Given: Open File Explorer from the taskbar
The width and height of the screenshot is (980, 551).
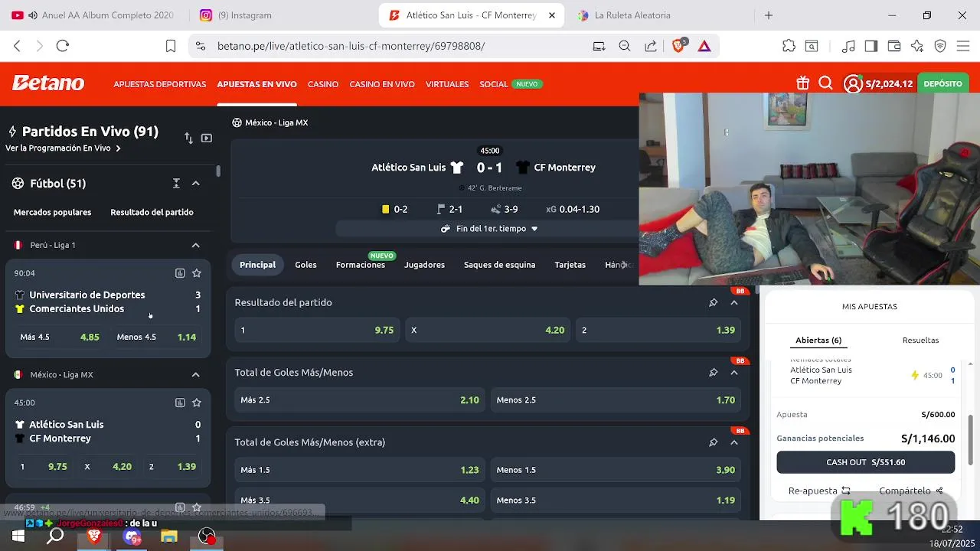Looking at the screenshot, I should click(x=168, y=536).
